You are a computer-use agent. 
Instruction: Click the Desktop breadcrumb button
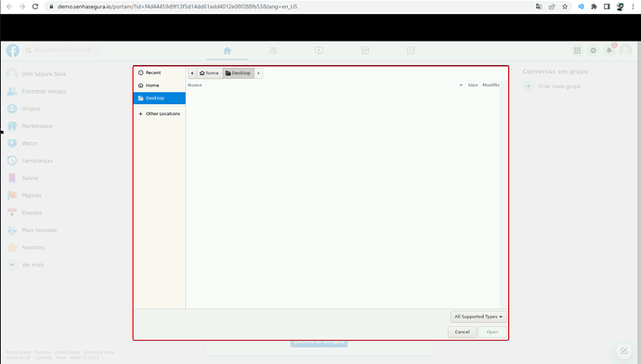239,73
